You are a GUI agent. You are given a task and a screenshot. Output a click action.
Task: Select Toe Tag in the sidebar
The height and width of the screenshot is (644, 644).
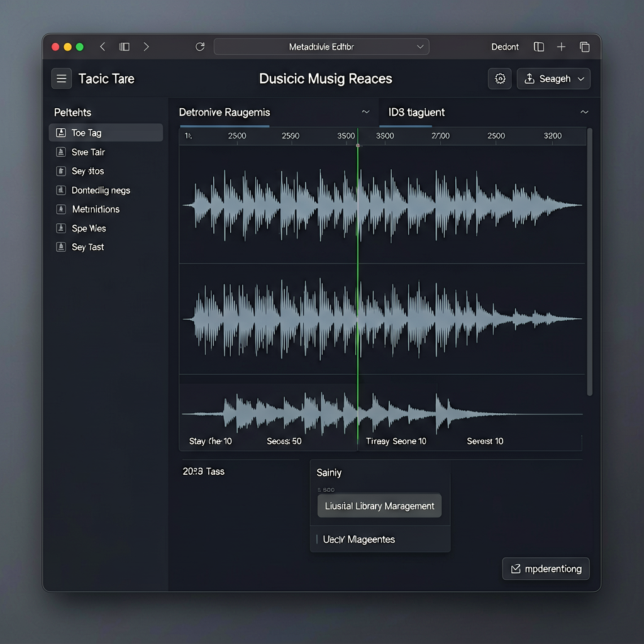click(106, 133)
